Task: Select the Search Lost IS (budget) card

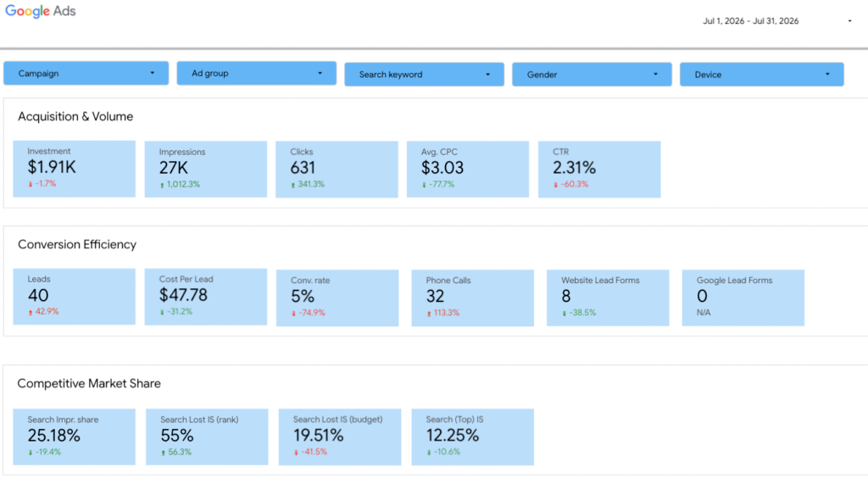Action: pos(340,436)
